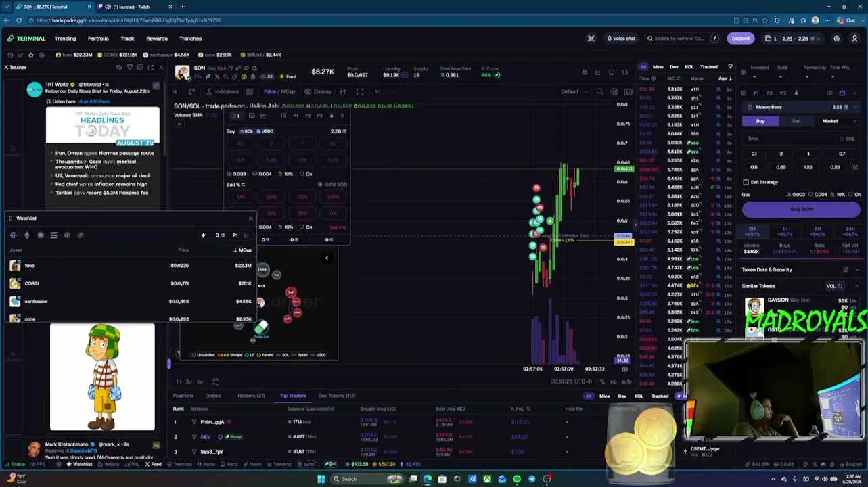Open the Indicators menu
Viewport: 868px width, 487px height.
223,91
